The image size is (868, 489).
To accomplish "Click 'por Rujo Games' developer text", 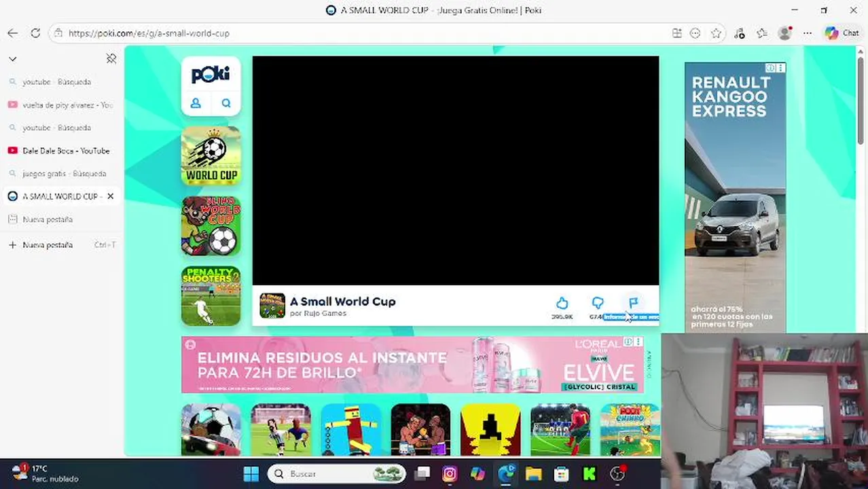I will 318,314.
